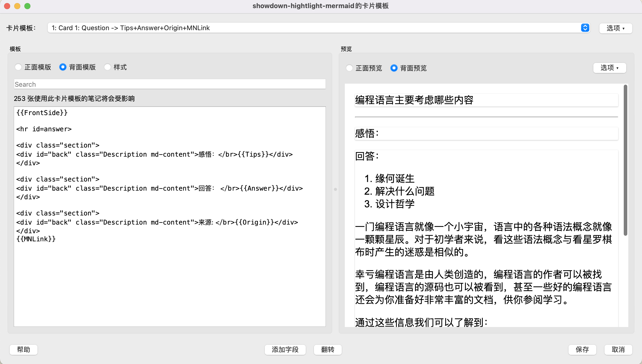Click the 翻转 button
Screen dimensions: 642x364
coord(328,350)
